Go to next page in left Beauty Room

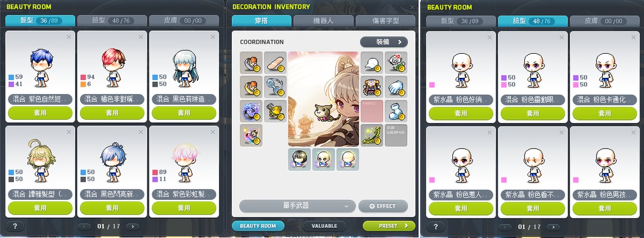132,226
